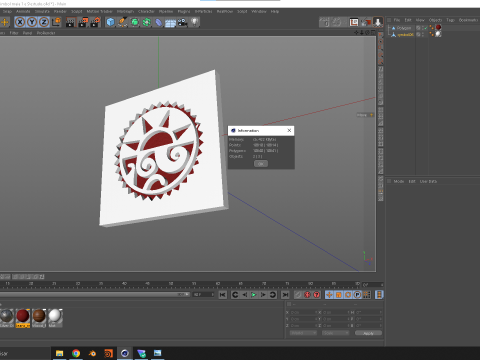
Task: Open the Object Manager Tags menu
Action: pyautogui.click(x=450, y=20)
